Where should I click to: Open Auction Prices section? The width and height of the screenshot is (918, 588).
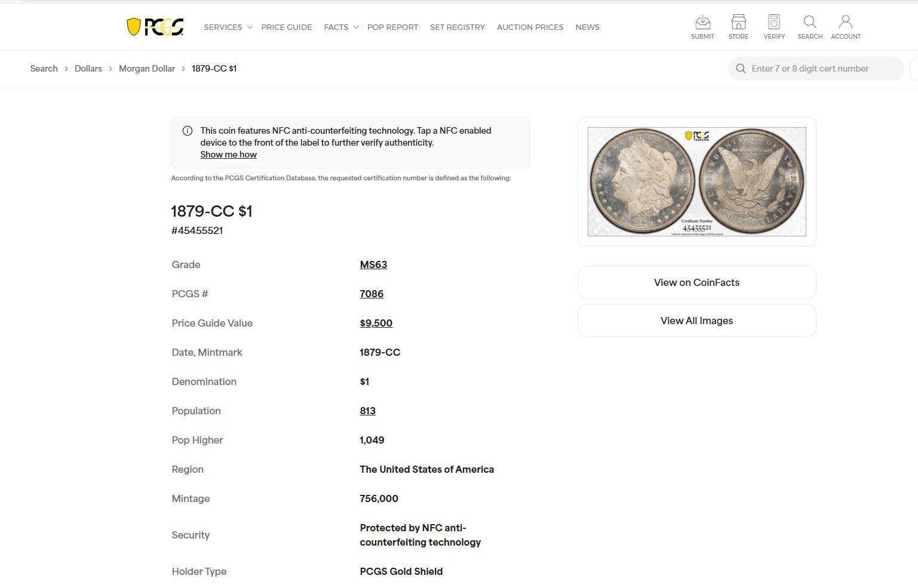[530, 27]
